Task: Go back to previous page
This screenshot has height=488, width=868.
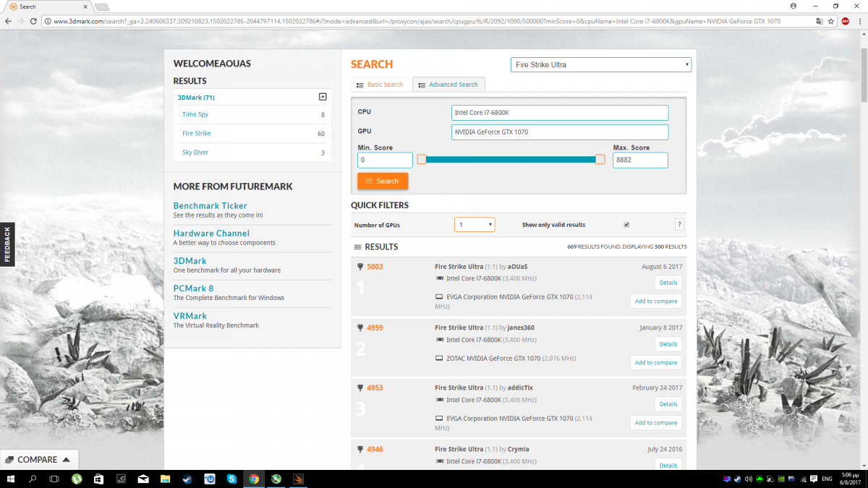Action: [8, 21]
